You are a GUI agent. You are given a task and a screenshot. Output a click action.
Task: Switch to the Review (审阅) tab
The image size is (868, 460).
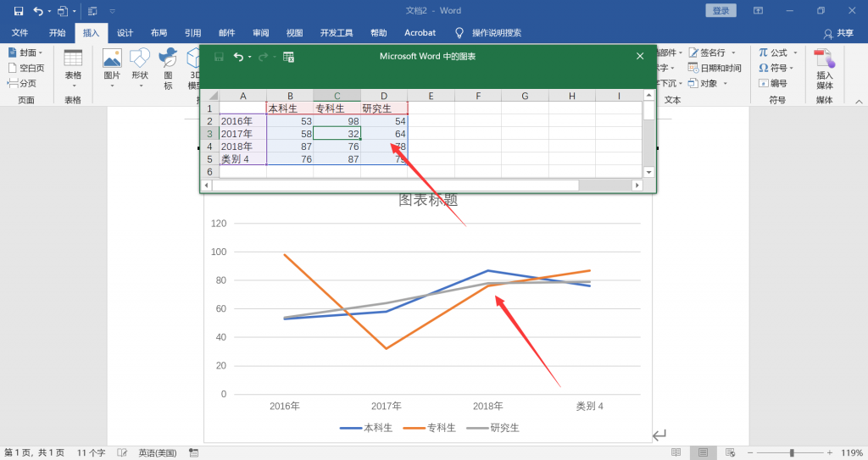(x=261, y=33)
